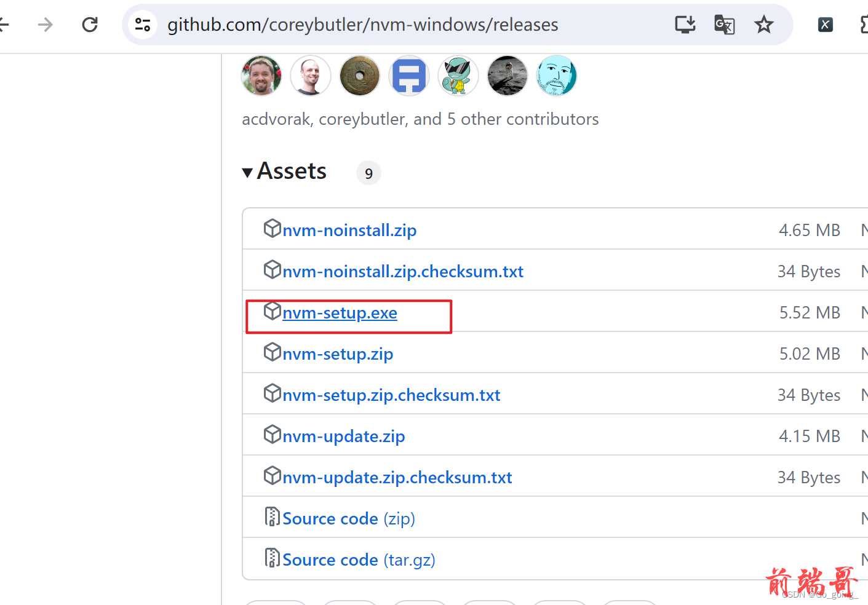
Task: Open first contributor avatar, the smiling bearded man
Action: point(261,76)
